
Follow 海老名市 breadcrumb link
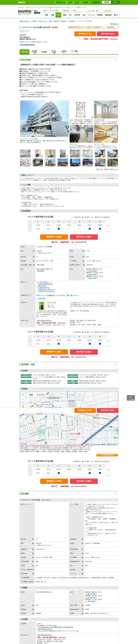[x=63, y=21]
